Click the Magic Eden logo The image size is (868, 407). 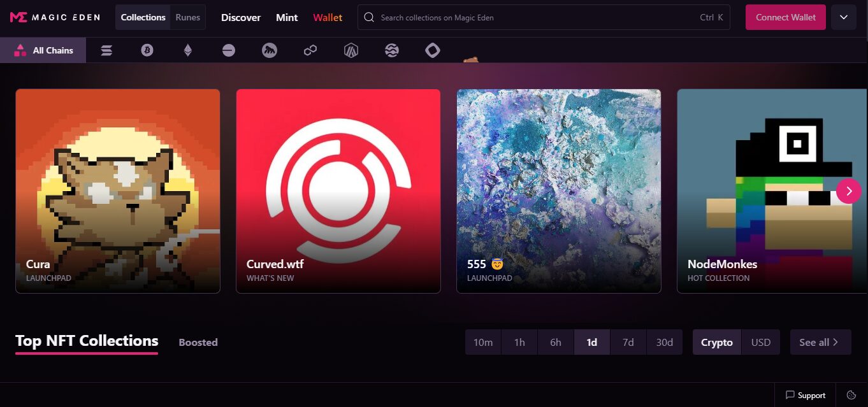coord(55,17)
